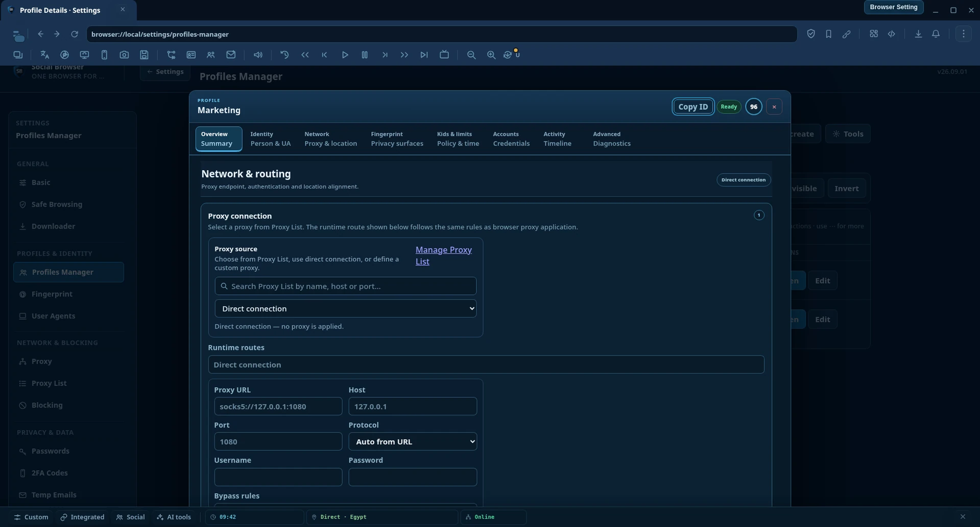Switch to Advanced Diagnostics tab
The width and height of the screenshot is (980, 527).
pos(611,139)
